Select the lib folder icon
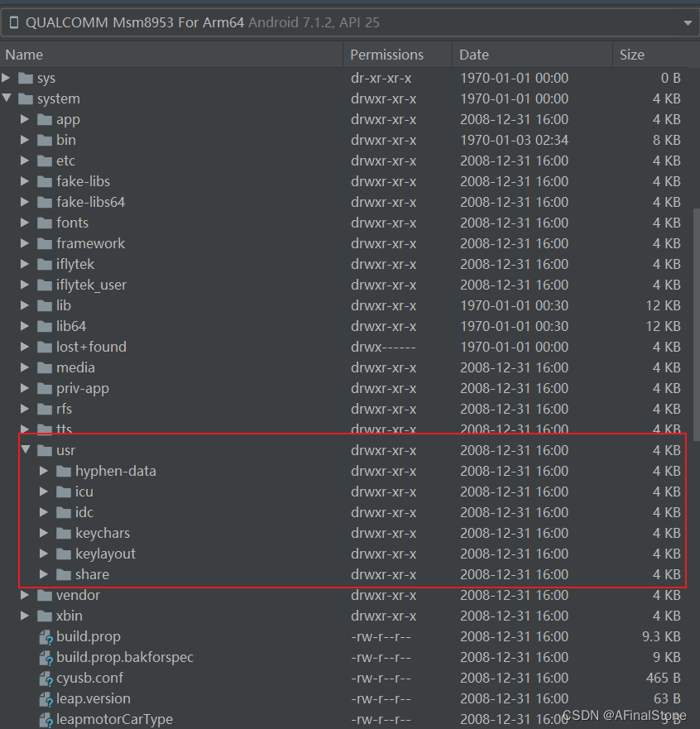The height and width of the screenshot is (729, 700). tap(45, 305)
